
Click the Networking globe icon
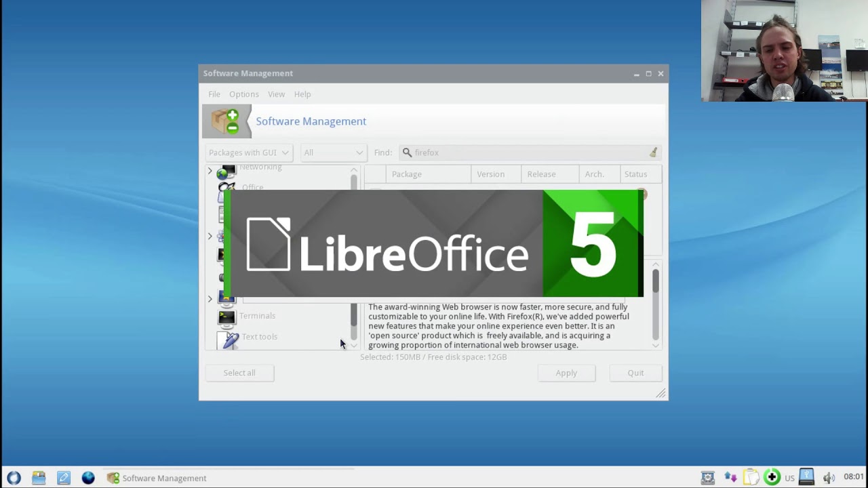tap(226, 171)
